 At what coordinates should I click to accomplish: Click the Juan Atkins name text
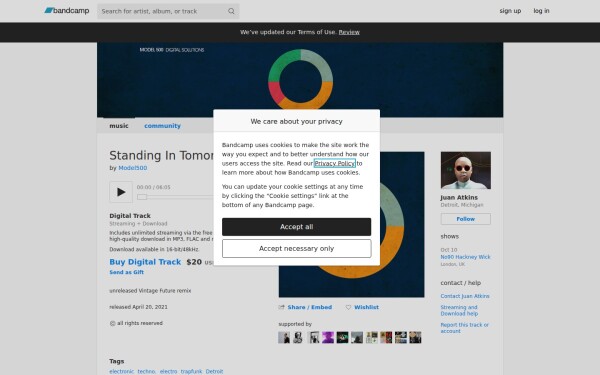coord(459,197)
